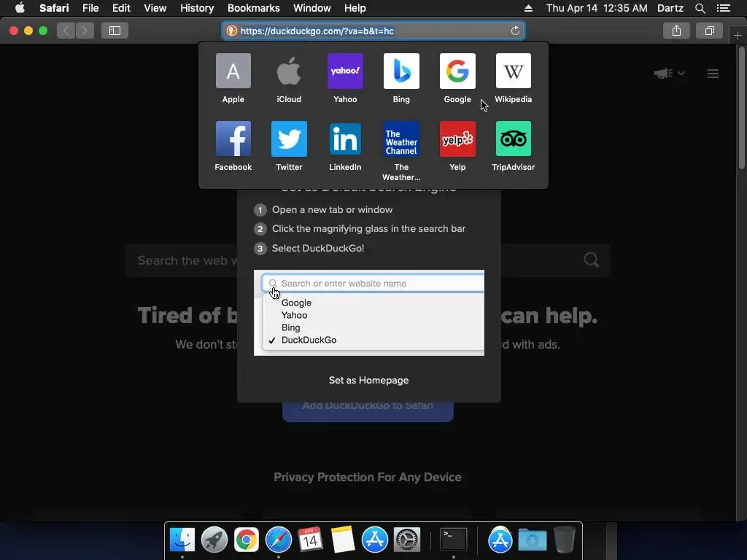Open the History menu
This screenshot has width=747, height=560.
(197, 8)
